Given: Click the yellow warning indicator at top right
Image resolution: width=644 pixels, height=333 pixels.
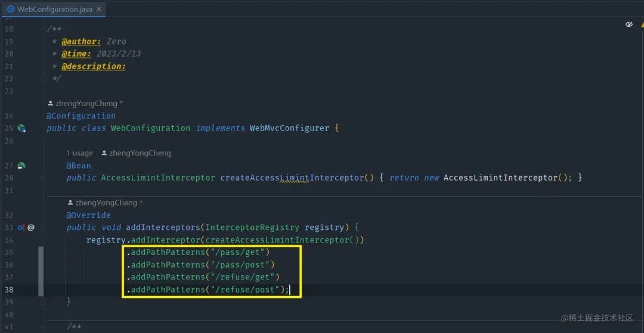Looking at the screenshot, I should click(642, 24).
